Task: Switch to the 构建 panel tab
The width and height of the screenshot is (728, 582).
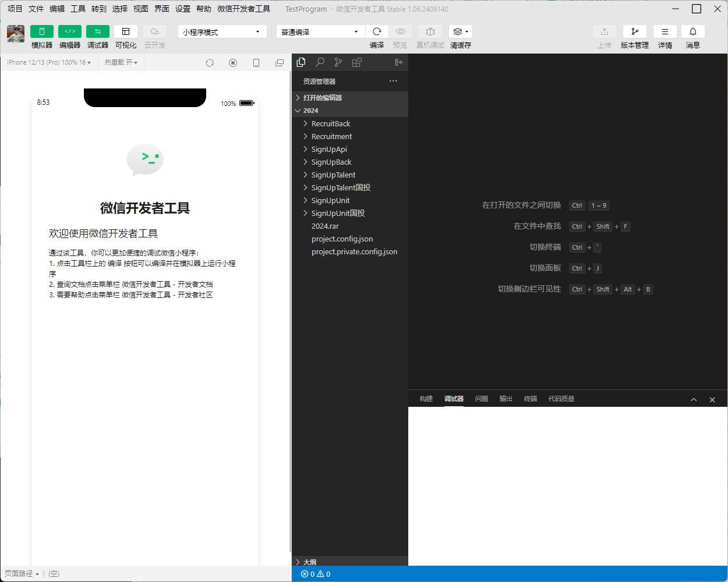Action: tap(426, 399)
